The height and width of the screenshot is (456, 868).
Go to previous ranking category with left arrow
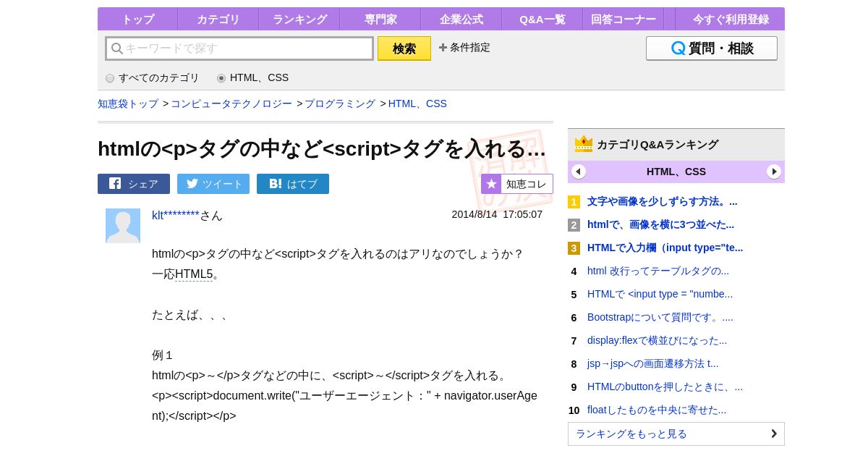click(579, 172)
